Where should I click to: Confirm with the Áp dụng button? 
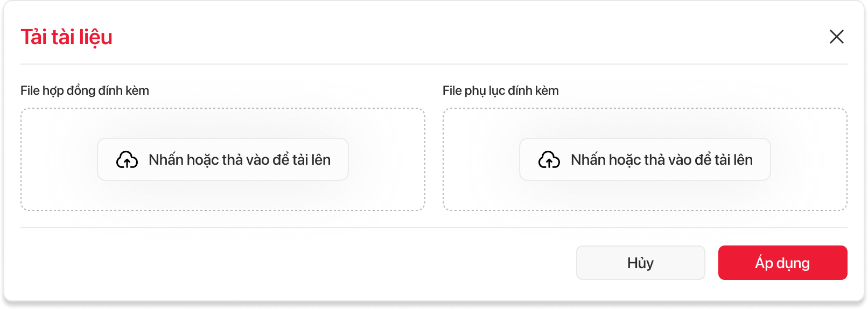coord(782,263)
